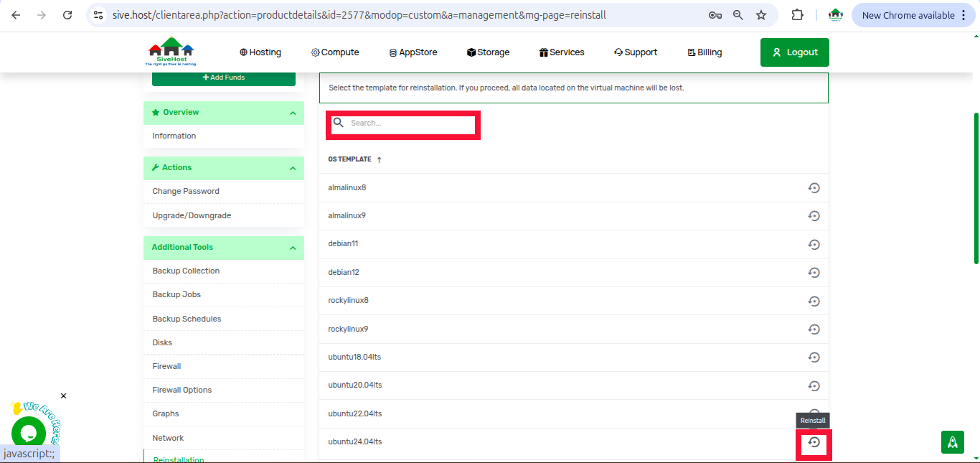Click reinstall icon for ubuntu20.04lts

[x=814, y=386]
